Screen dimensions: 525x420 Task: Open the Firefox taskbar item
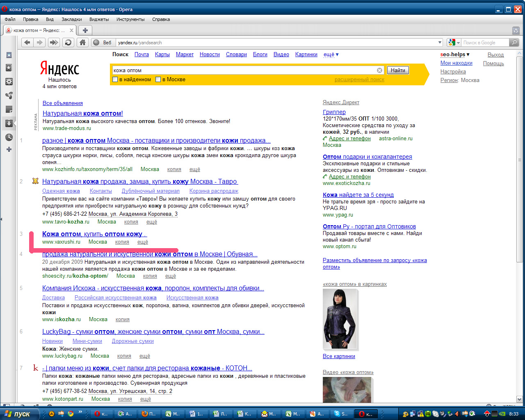(148, 414)
